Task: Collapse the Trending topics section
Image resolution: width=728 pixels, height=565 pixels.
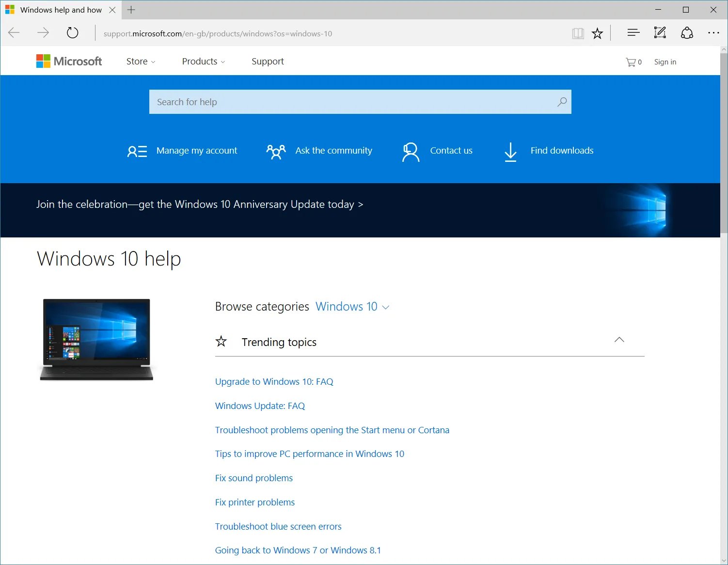Action: coord(619,340)
